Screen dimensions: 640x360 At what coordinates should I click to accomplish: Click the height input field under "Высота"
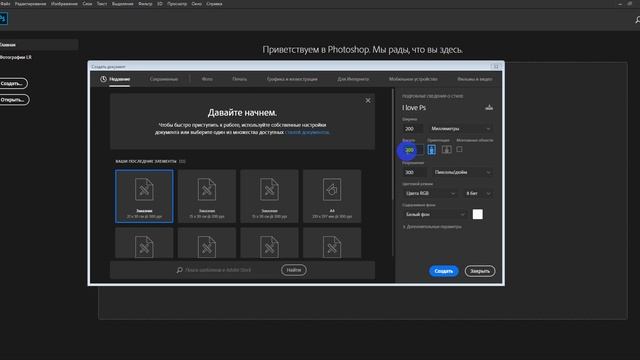[413, 150]
